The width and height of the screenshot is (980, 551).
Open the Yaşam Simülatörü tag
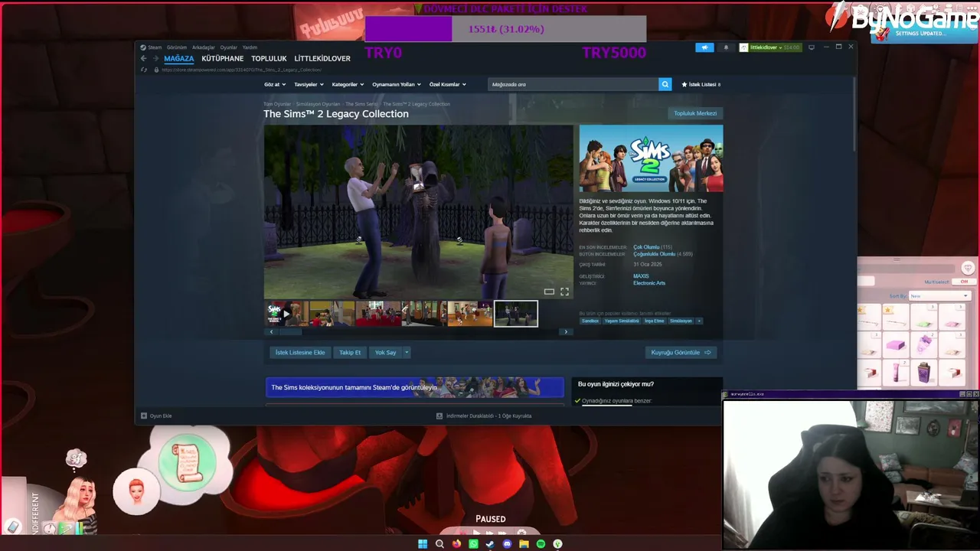[622, 321]
